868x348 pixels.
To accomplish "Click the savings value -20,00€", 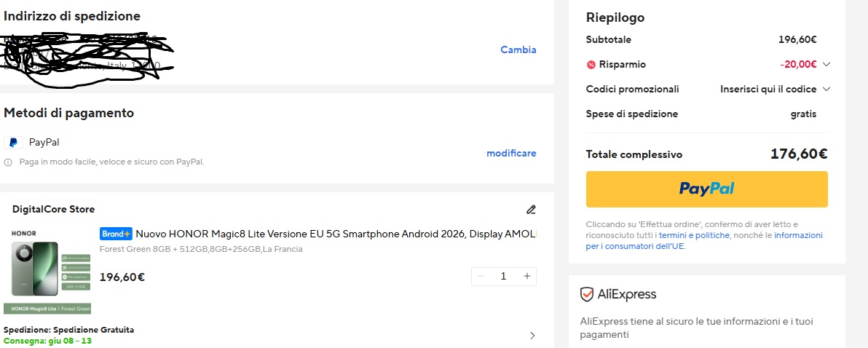I will (798, 64).
